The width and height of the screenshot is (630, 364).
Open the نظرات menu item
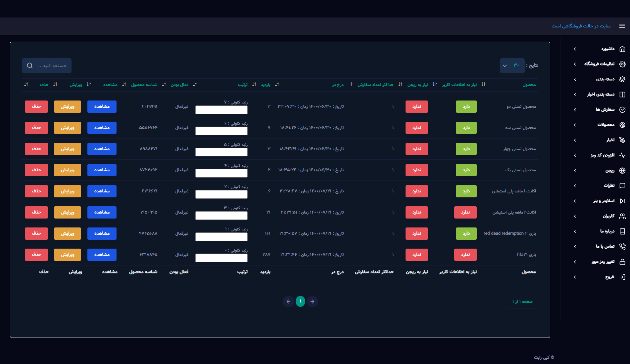point(609,186)
